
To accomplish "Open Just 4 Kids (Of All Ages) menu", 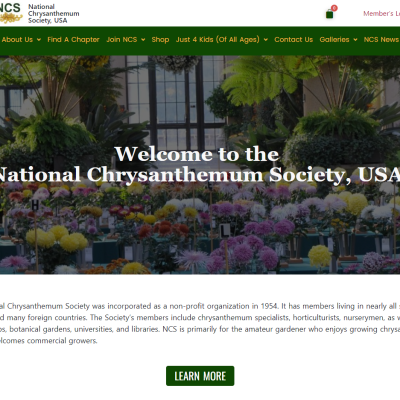I will click(x=218, y=40).
